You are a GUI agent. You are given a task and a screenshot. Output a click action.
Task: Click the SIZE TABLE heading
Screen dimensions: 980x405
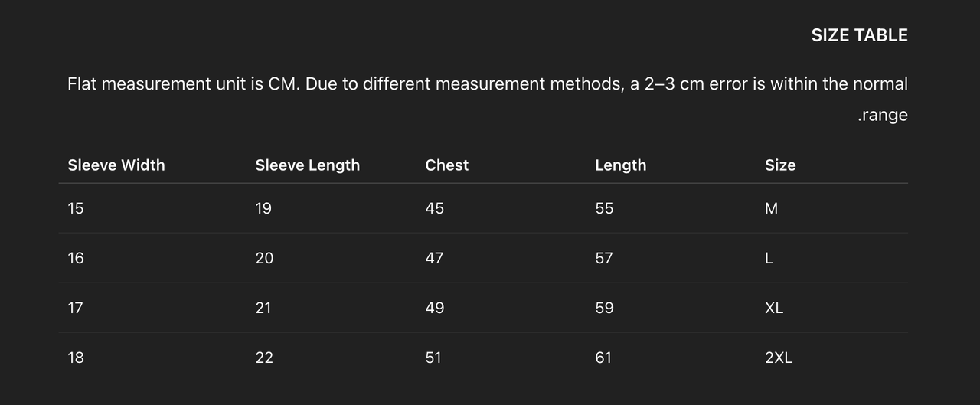coord(859,35)
